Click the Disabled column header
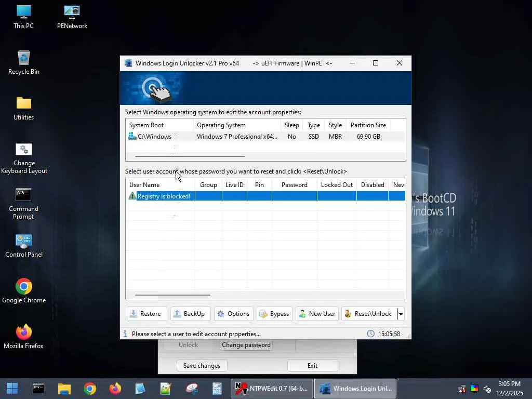 [372, 185]
